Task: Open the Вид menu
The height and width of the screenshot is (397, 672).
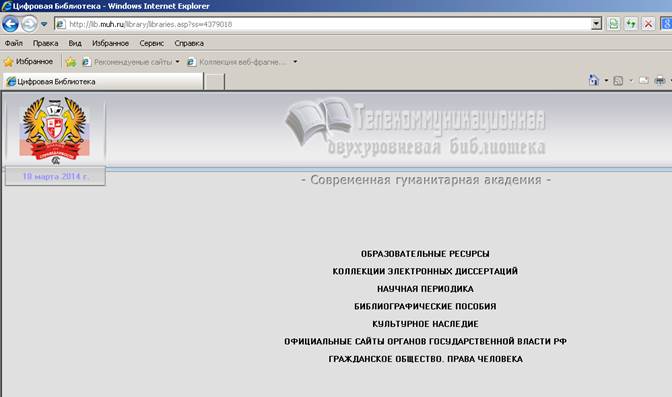Action: pos(75,43)
